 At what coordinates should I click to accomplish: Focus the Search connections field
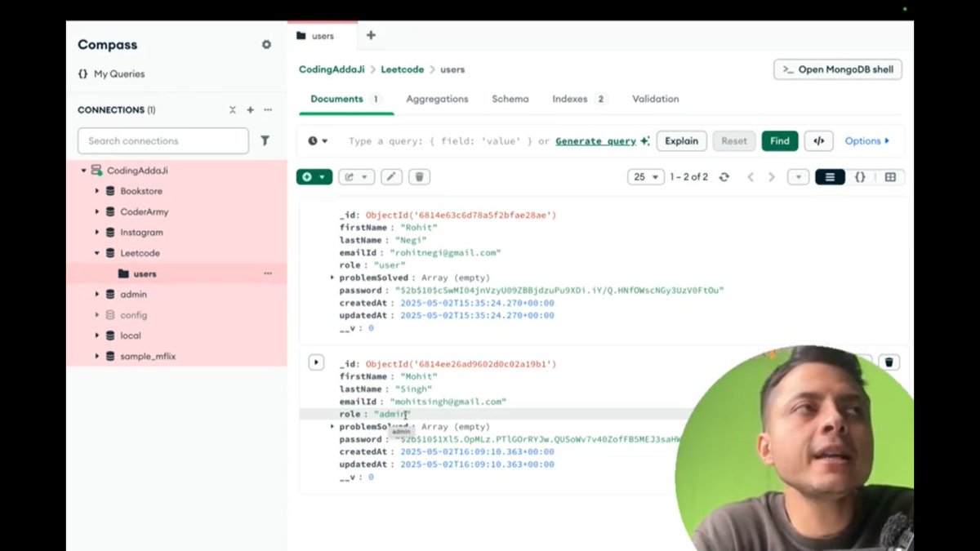click(x=163, y=140)
